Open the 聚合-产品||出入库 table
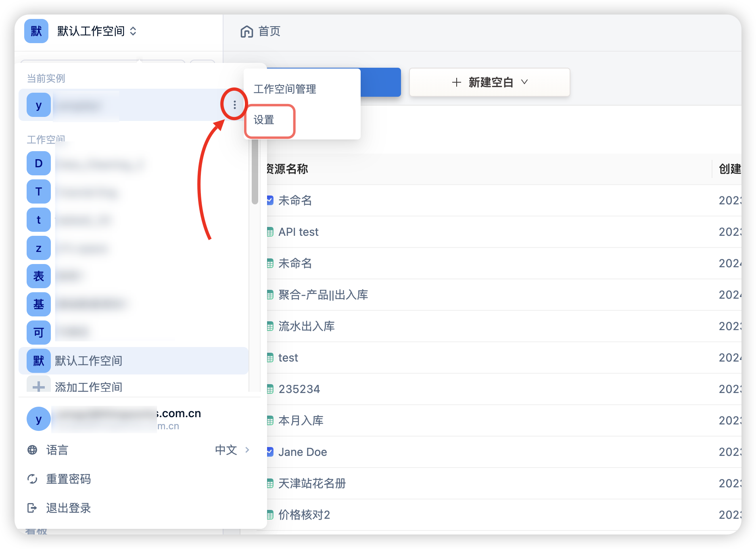756x549 pixels. (323, 295)
